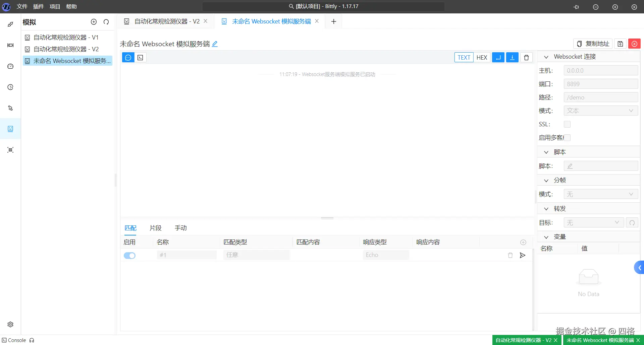
Task: Open the 插件 menu
Action: click(x=39, y=6)
